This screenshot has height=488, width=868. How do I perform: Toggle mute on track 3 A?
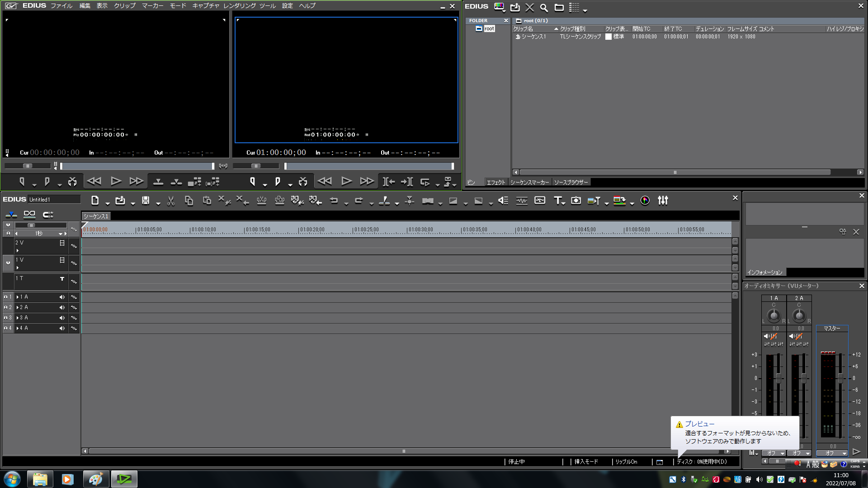tap(62, 318)
